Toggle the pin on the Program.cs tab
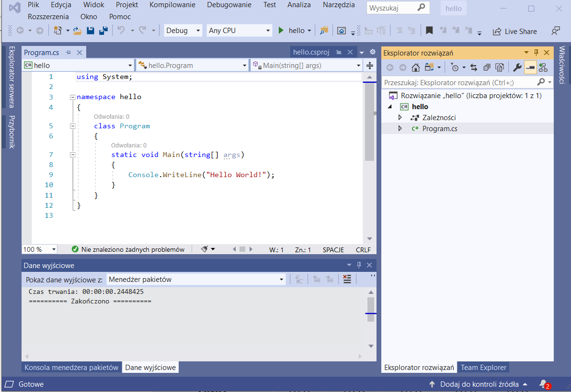The image size is (571, 392). [68, 53]
